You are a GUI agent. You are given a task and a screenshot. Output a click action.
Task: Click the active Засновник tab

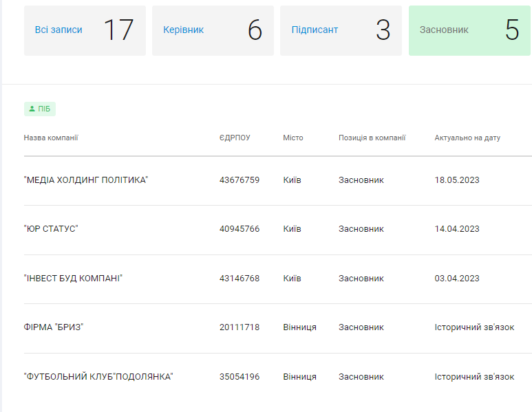click(x=469, y=30)
